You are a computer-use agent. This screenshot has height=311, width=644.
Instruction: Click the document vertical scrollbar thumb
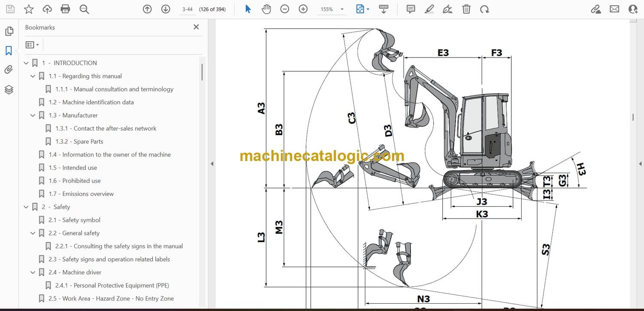[633, 117]
